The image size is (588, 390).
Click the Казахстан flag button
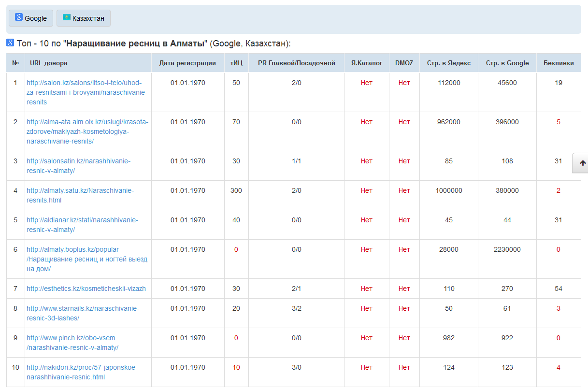tap(84, 18)
